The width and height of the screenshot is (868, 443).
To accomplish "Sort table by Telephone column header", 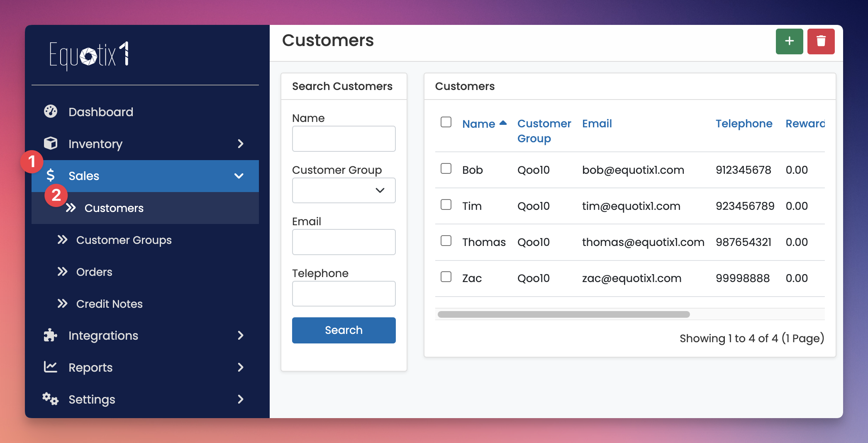I will pos(744,124).
